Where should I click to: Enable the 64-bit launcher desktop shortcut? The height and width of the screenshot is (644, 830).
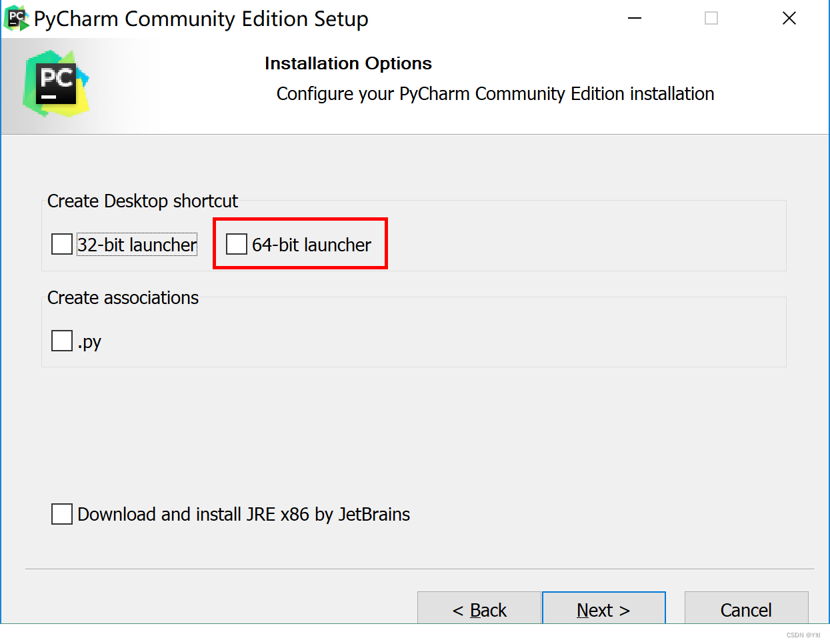237,244
